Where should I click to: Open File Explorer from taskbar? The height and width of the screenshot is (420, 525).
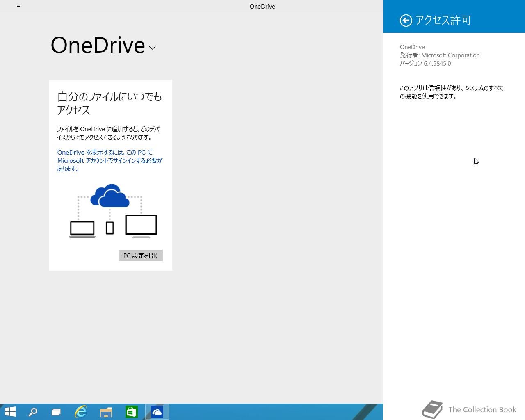point(106,412)
